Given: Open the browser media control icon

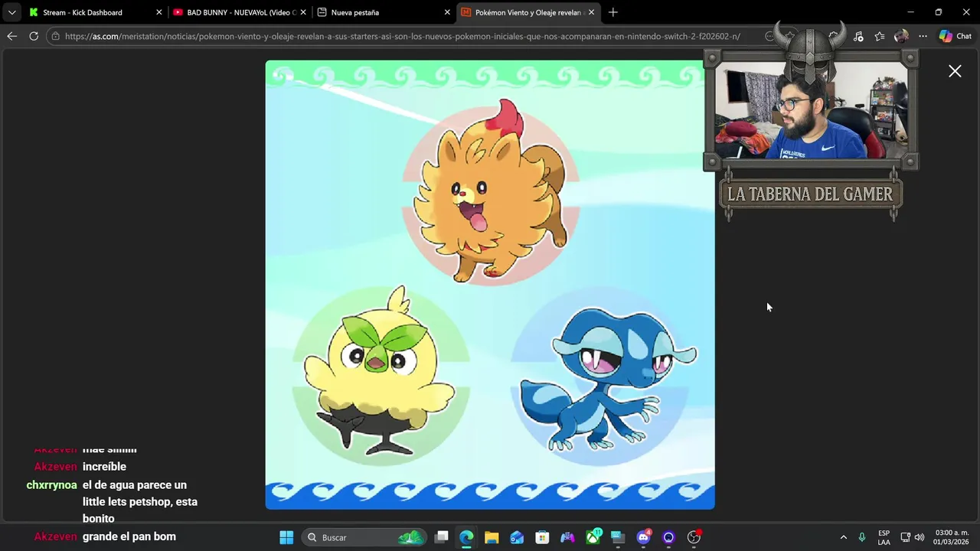Looking at the screenshot, I should pos(857,36).
